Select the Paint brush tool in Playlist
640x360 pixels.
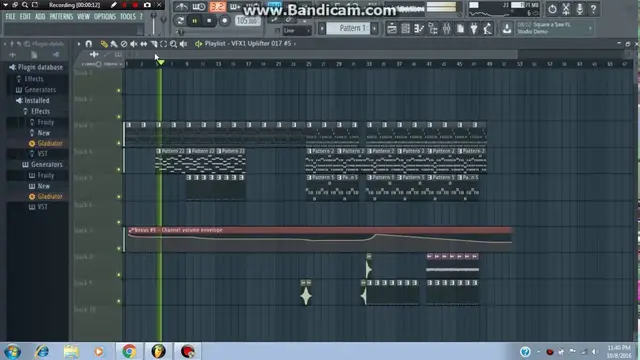point(114,44)
